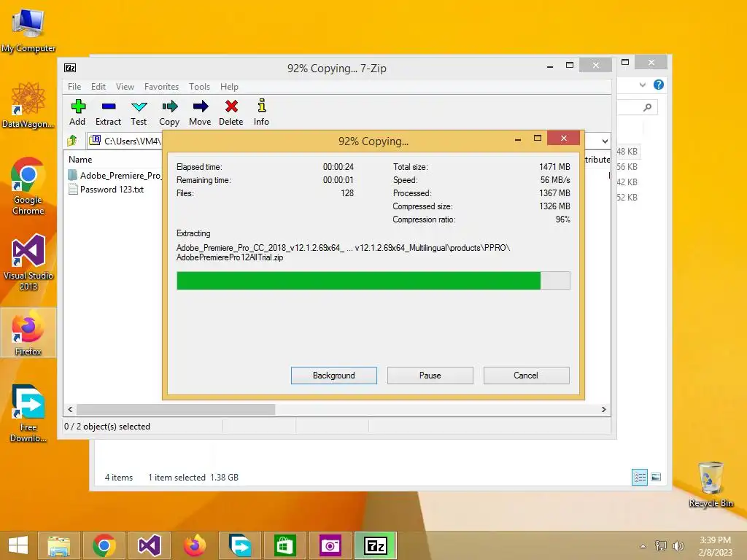Open the View menu
Screen dimensions: 747x560
coord(125,87)
